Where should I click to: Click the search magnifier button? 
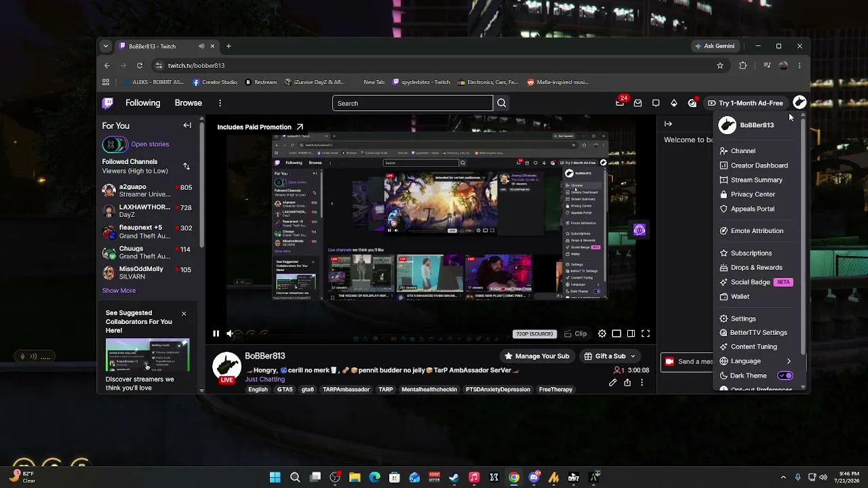click(502, 103)
